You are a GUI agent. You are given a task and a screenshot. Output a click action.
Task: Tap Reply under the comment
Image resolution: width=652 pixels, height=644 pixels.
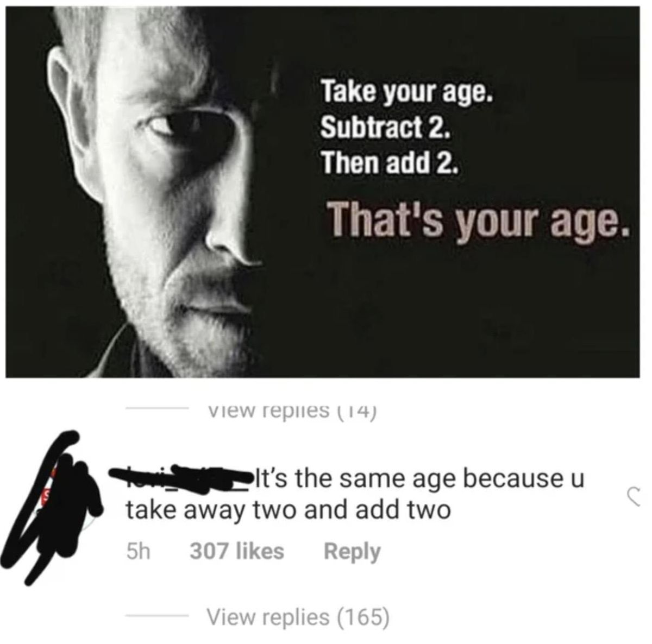[x=352, y=551]
